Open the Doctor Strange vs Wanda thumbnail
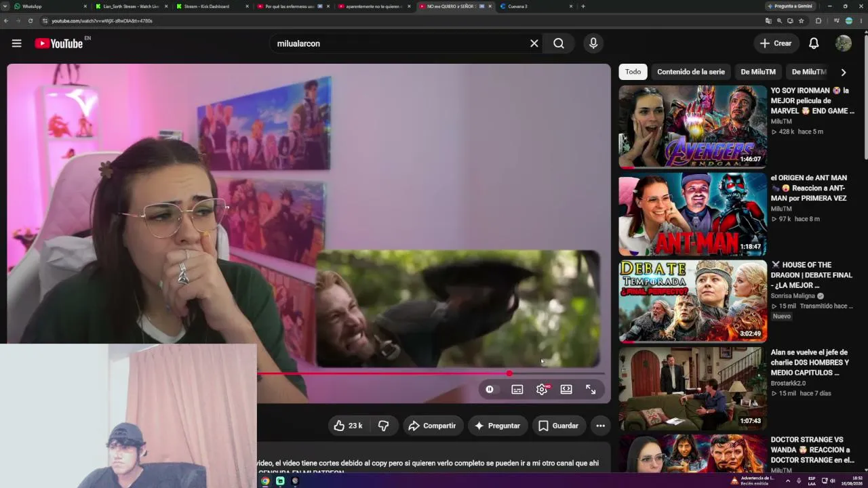The width and height of the screenshot is (868, 488). point(692,453)
